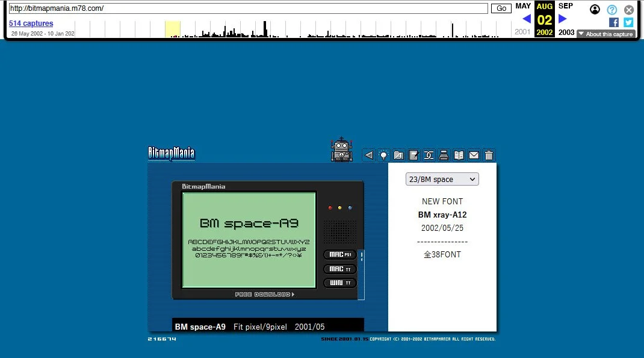Click the 216674 visitor counter
This screenshot has height=358, width=644.
point(162,339)
